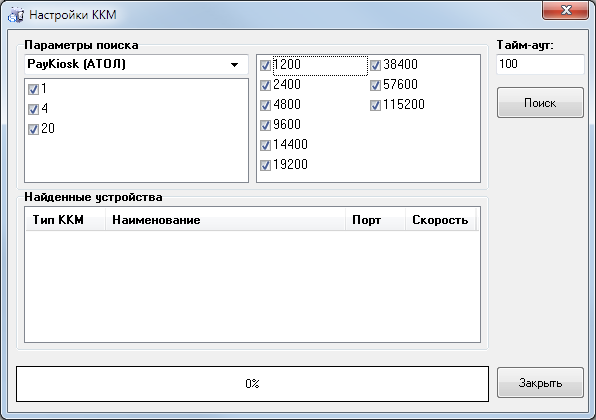This screenshot has width=596, height=420.
Task: Uncheck port 20 checkbox
Action: point(33,129)
